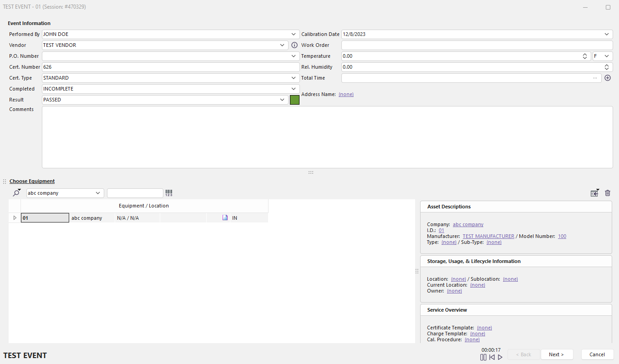Click the Work Order input field
The width and height of the screenshot is (619, 364).
[x=477, y=45]
